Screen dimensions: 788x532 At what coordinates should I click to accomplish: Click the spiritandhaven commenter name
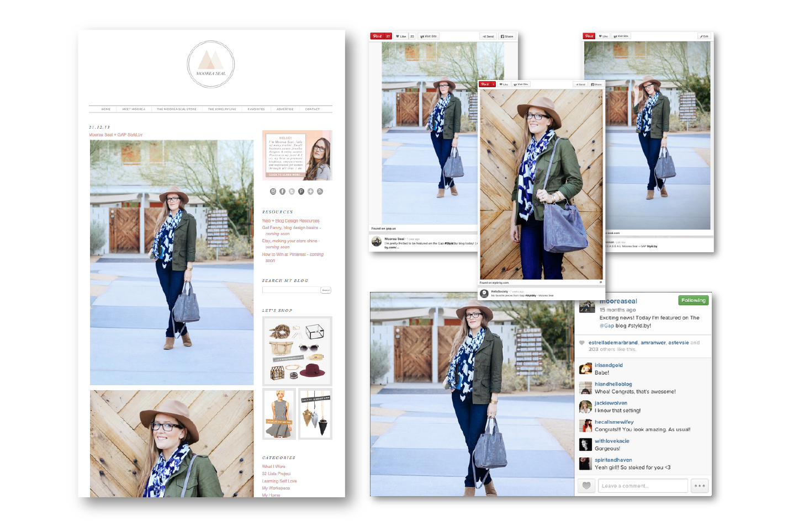coord(614,460)
